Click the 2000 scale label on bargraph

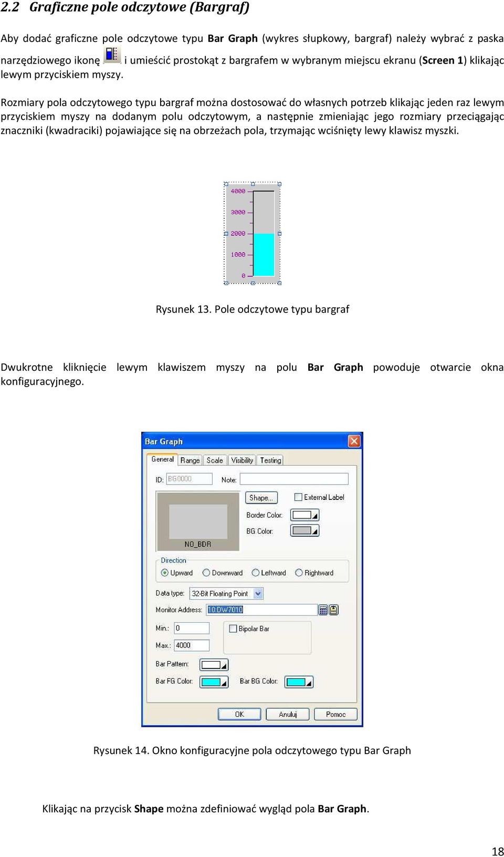click(x=238, y=234)
